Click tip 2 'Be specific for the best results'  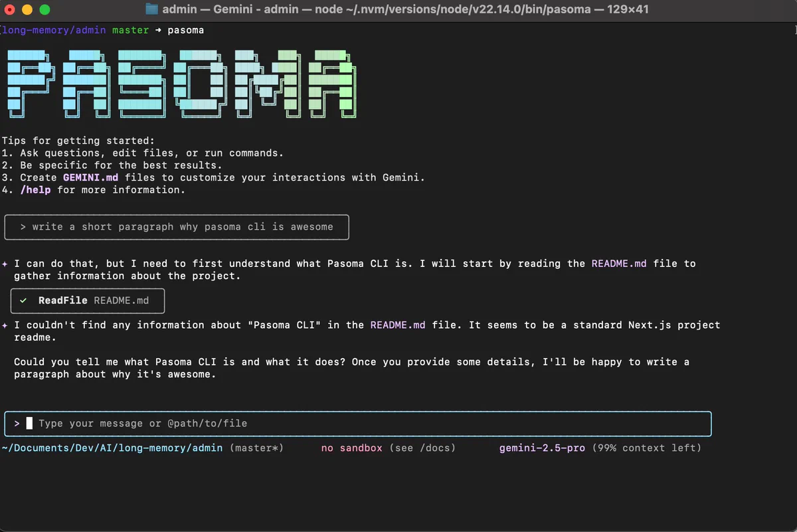[x=112, y=165]
